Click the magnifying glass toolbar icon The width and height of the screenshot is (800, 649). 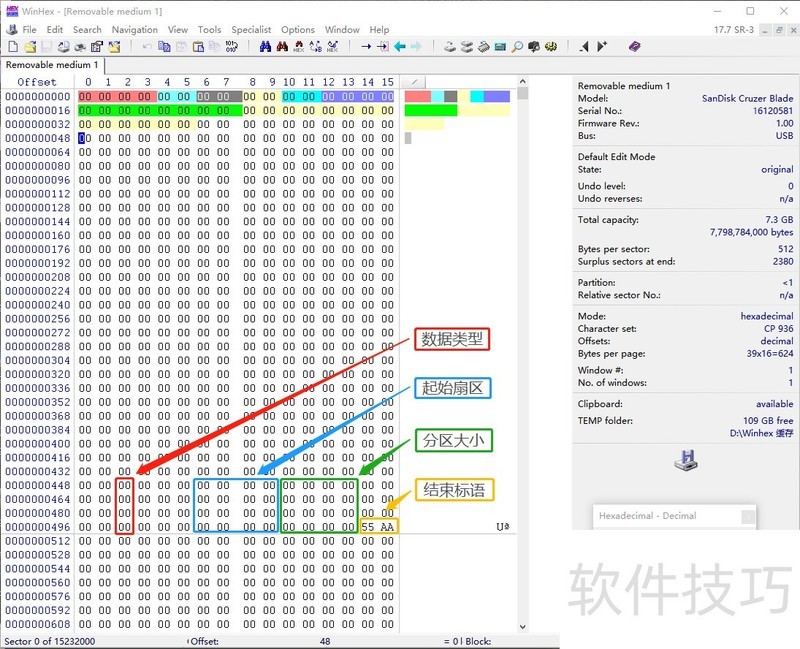tap(517, 47)
